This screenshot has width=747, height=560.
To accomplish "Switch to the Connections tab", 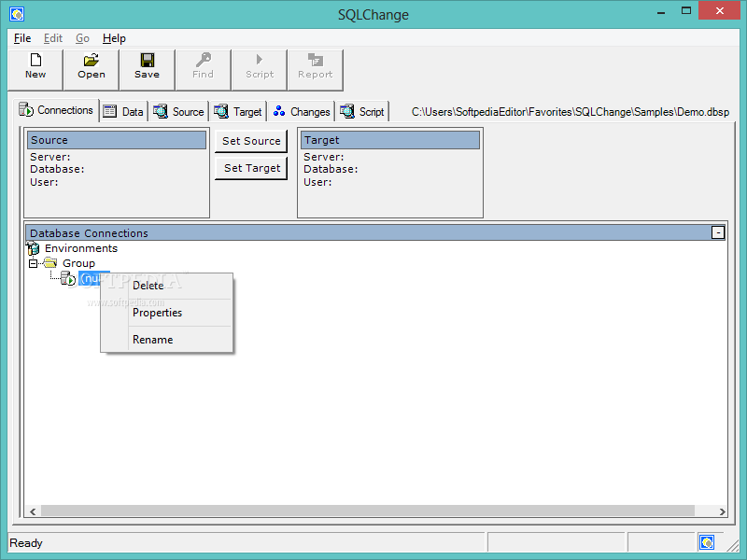I will pyautogui.click(x=56, y=110).
